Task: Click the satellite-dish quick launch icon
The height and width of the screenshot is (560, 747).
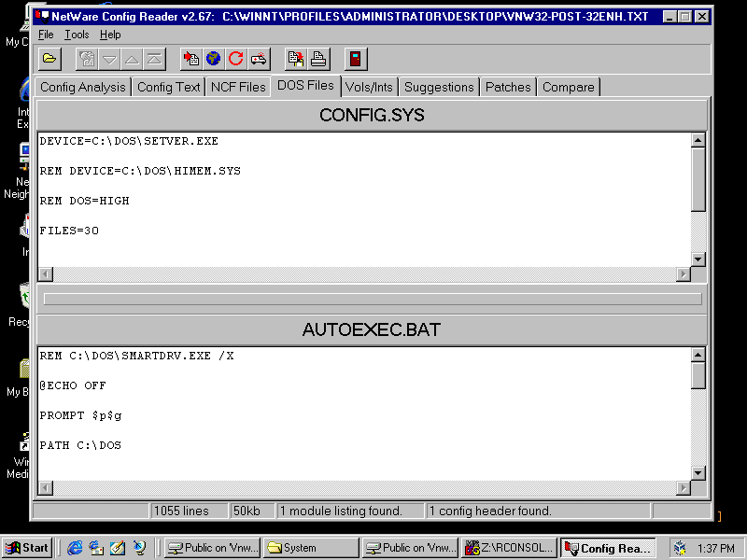Action: pos(139,548)
